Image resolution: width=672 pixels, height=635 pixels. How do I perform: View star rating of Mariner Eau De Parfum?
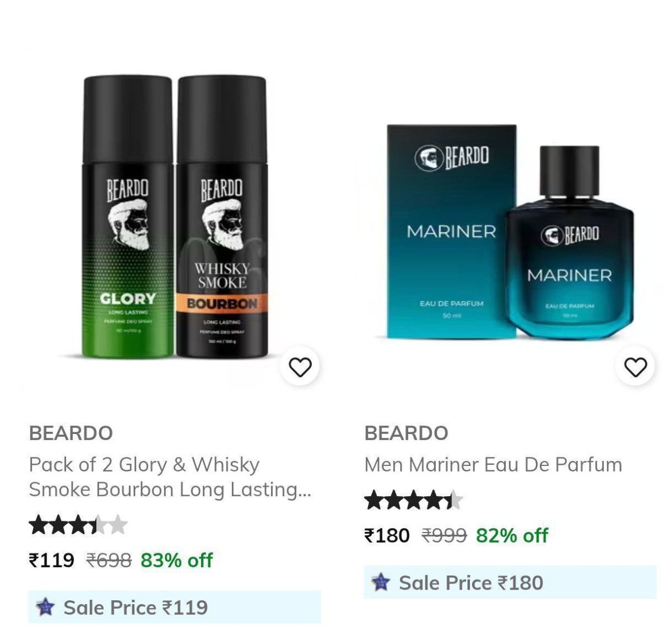(x=413, y=500)
